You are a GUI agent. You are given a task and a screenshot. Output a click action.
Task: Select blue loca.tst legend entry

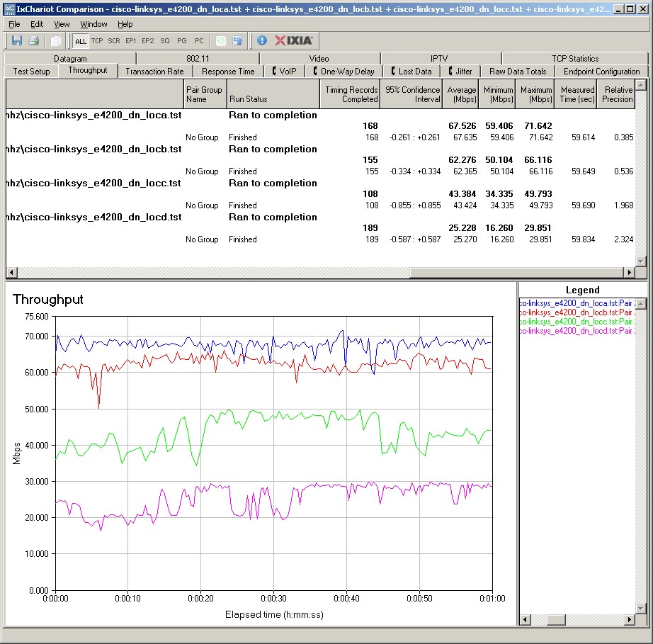(577, 303)
